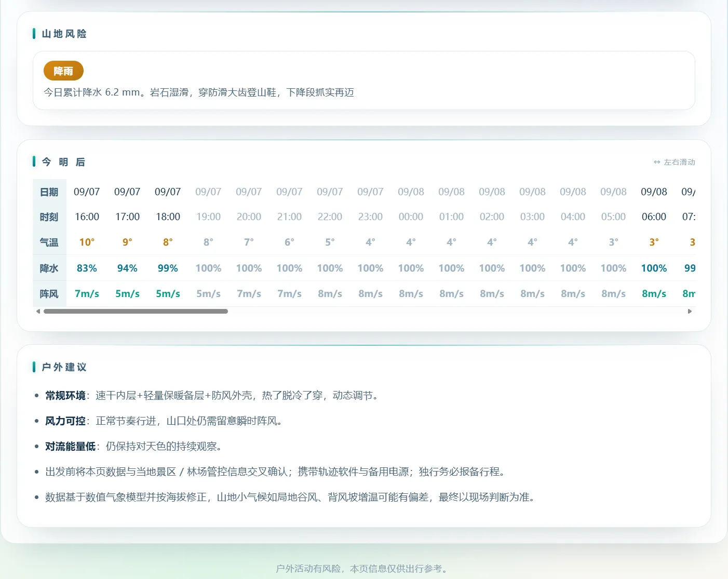Click the 户外建议 section heading
The width and height of the screenshot is (728, 579).
pyautogui.click(x=64, y=367)
